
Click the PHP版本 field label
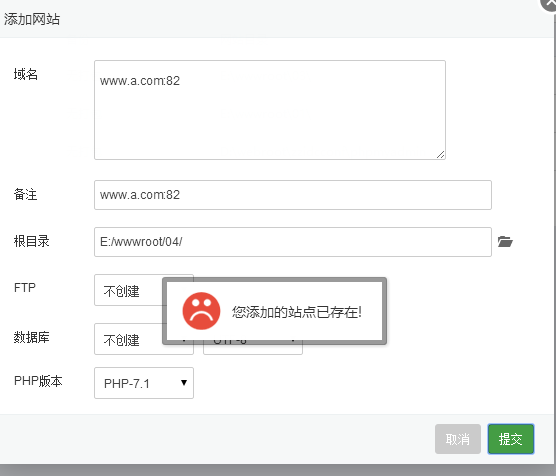tap(38, 381)
